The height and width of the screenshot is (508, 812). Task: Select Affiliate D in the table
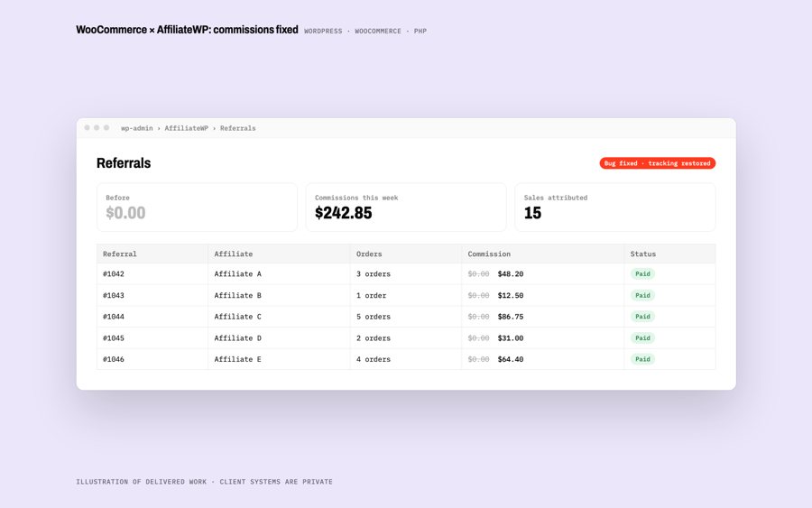point(237,338)
